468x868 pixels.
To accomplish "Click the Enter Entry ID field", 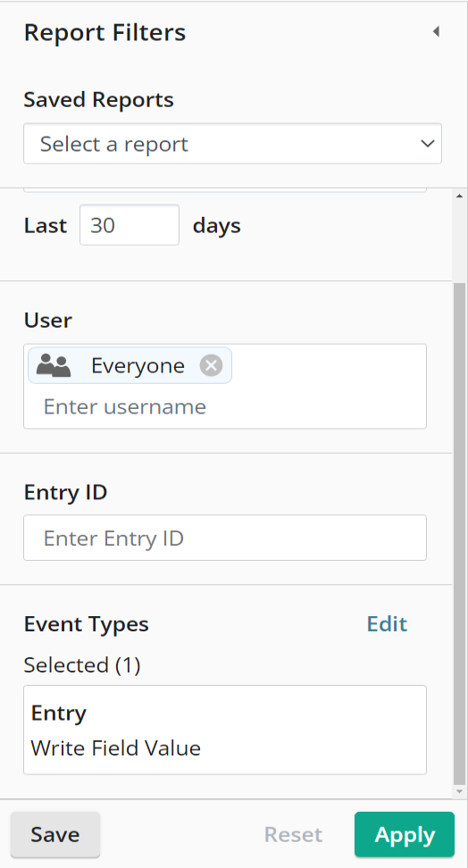I will [x=225, y=538].
